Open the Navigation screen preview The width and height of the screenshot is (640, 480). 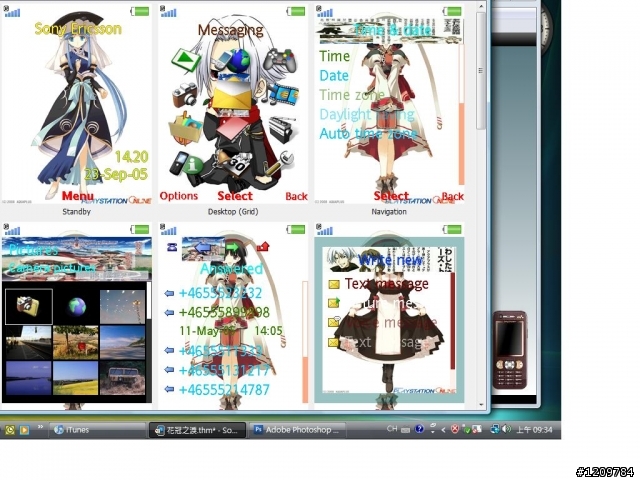pyautogui.click(x=389, y=104)
